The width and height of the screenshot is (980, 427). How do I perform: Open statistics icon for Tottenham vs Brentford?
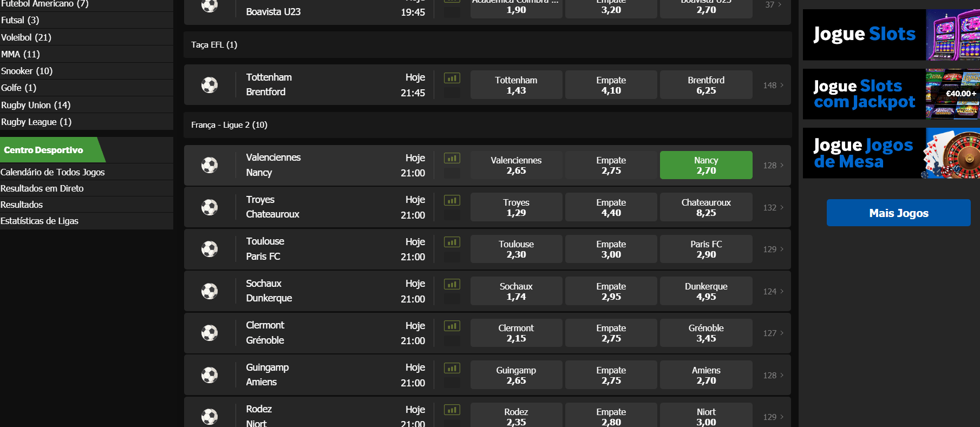452,78
